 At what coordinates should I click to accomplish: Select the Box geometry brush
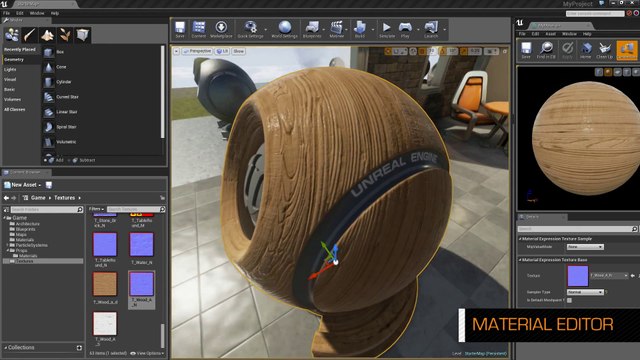pos(60,52)
